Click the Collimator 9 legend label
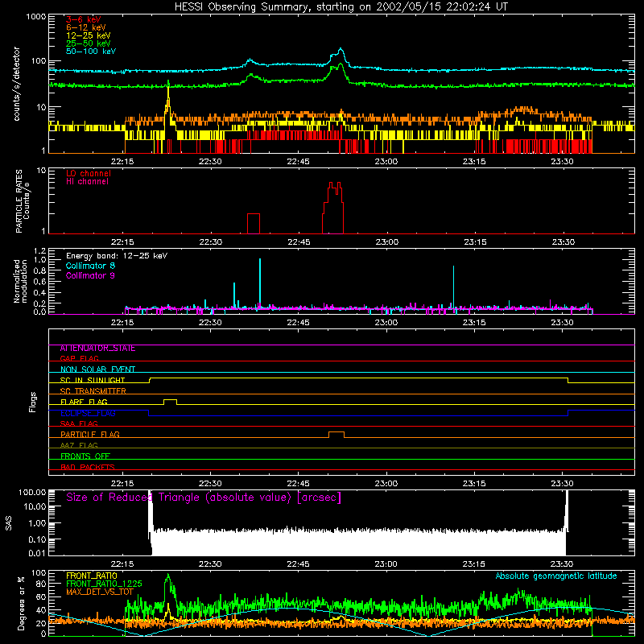The width and height of the screenshot is (644, 644). click(x=90, y=275)
